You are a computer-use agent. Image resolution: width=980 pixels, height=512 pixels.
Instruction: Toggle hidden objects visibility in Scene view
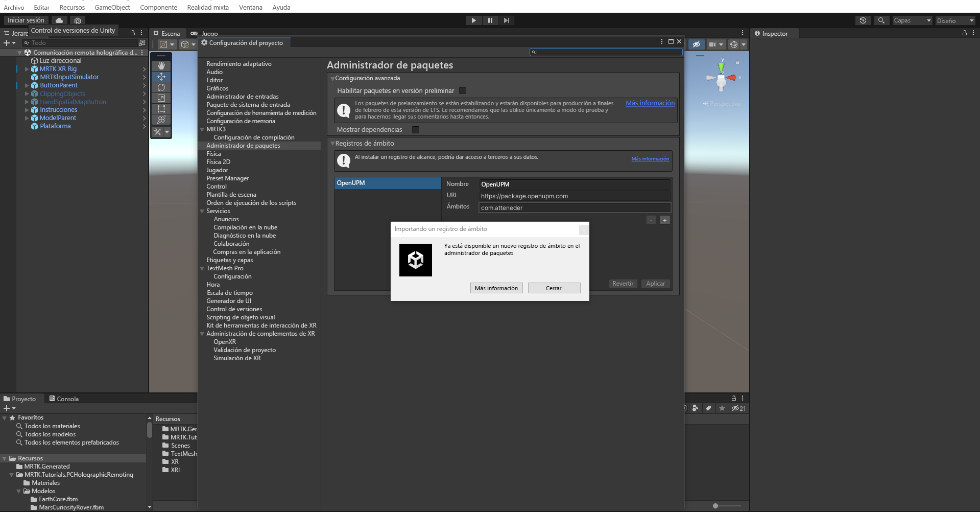(696, 44)
